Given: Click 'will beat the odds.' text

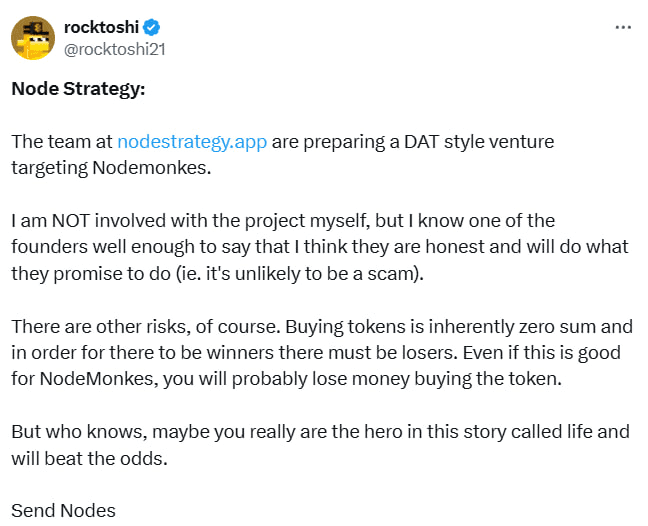Looking at the screenshot, I should tap(89, 458).
